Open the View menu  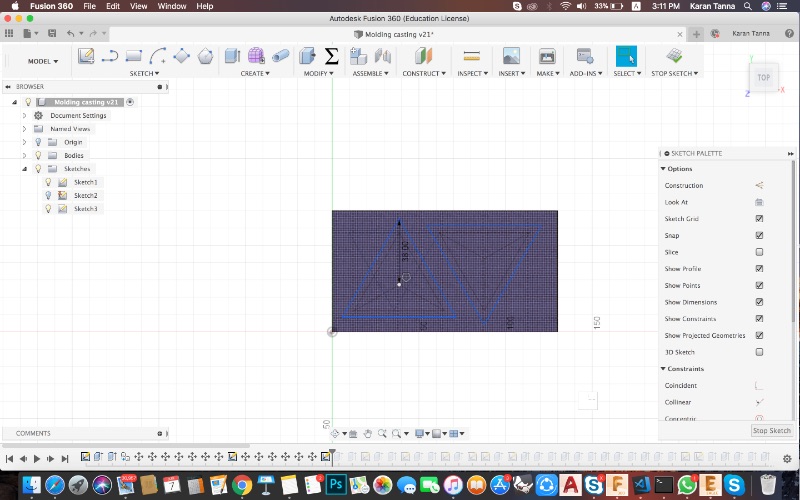pyautogui.click(x=138, y=6)
